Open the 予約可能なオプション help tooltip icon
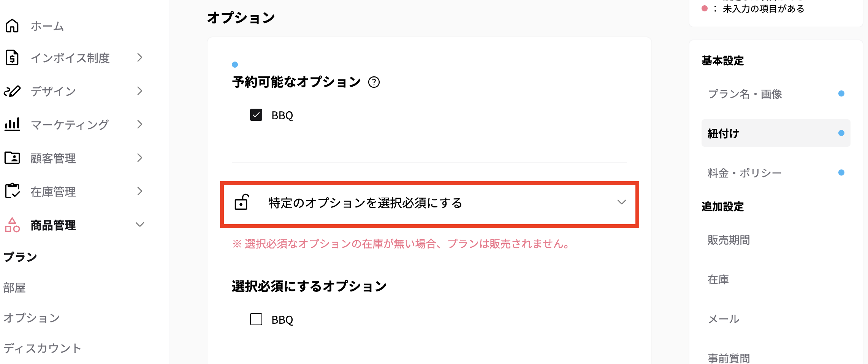The height and width of the screenshot is (364, 868). pyautogui.click(x=375, y=82)
